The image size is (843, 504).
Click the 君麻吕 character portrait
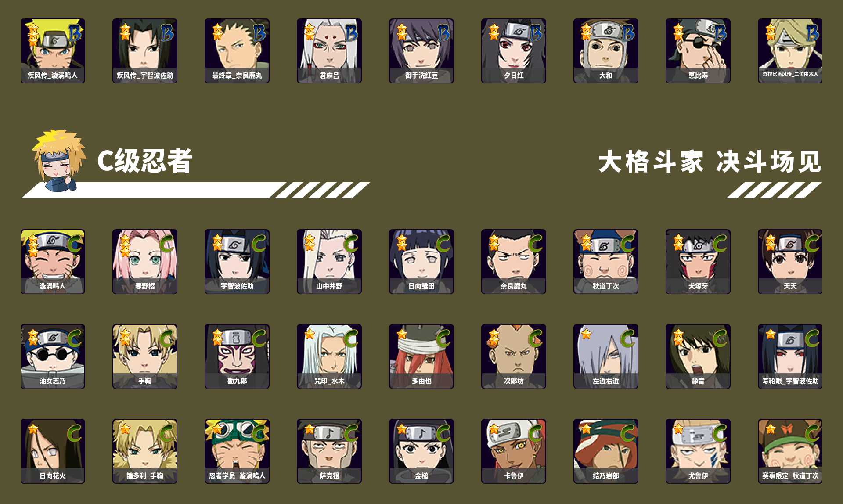(x=329, y=51)
